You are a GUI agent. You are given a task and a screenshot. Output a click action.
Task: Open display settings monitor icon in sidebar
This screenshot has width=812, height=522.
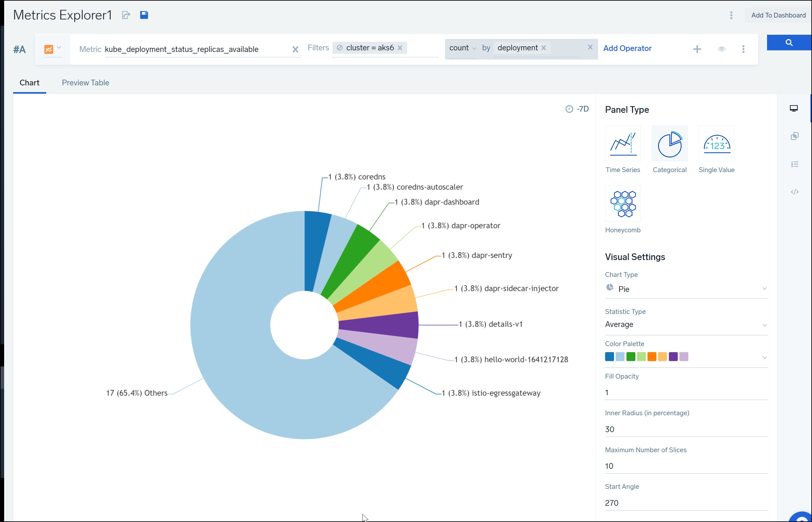click(x=794, y=108)
